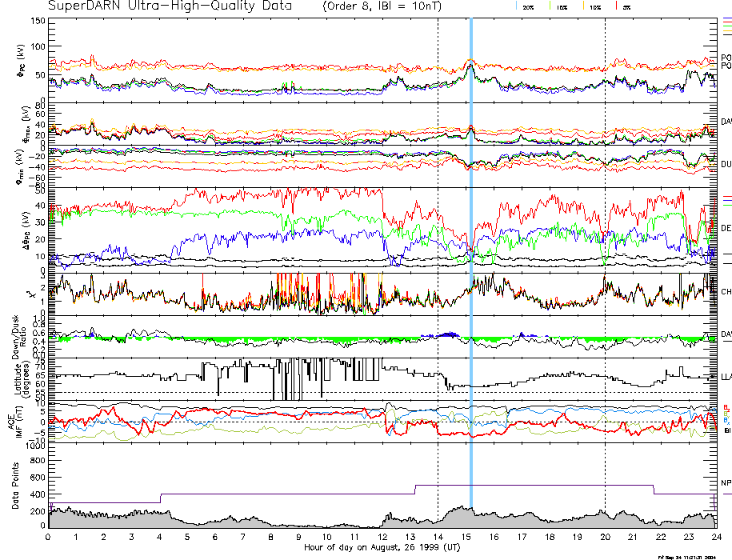Click the 'Dawn/Dusk Ratio' axis label
The image size is (732, 560).
(x=20, y=337)
